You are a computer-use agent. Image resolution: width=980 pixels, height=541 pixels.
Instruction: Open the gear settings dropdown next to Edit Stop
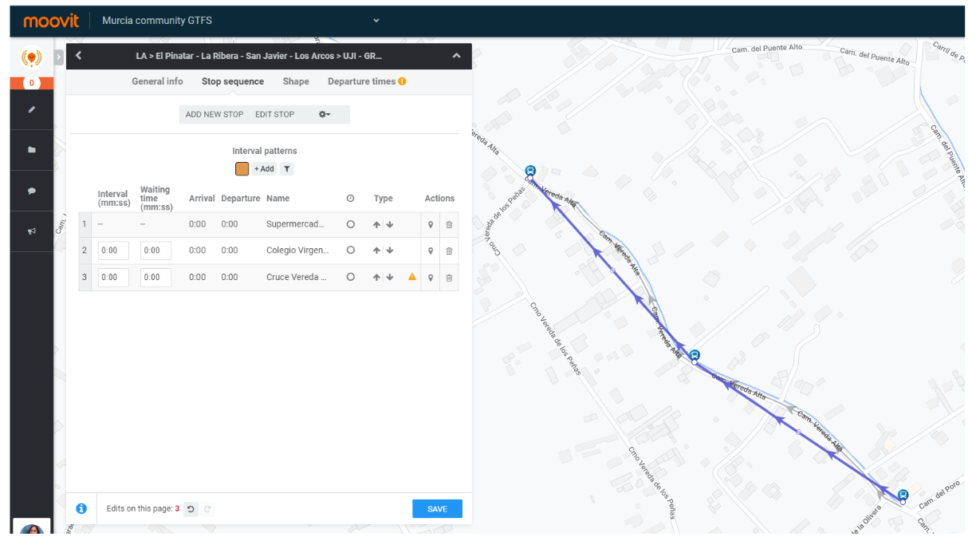[325, 114]
